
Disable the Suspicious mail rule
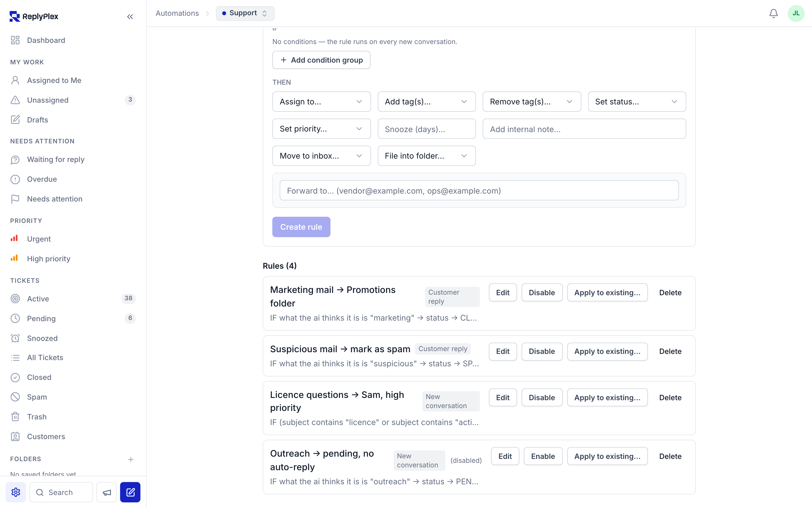click(542, 351)
